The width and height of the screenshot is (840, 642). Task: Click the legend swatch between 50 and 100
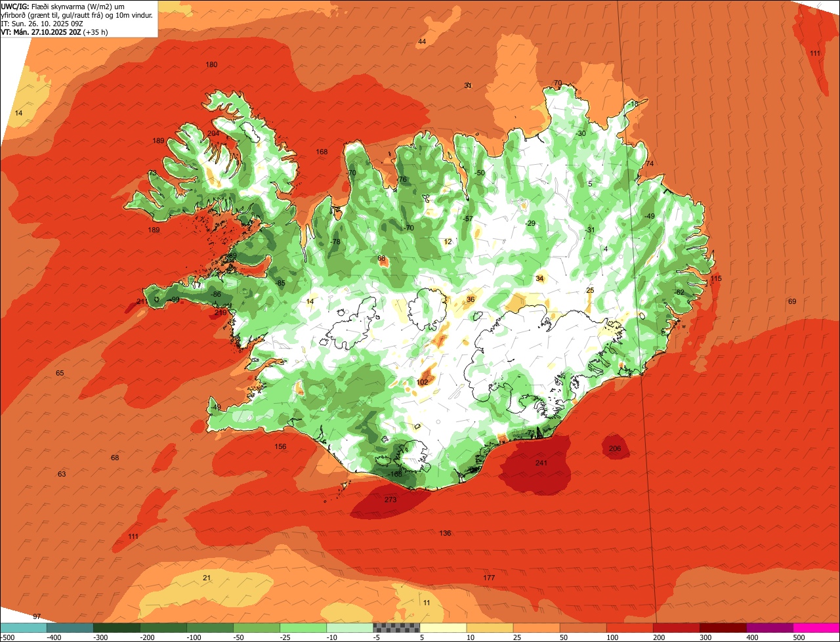click(583, 628)
